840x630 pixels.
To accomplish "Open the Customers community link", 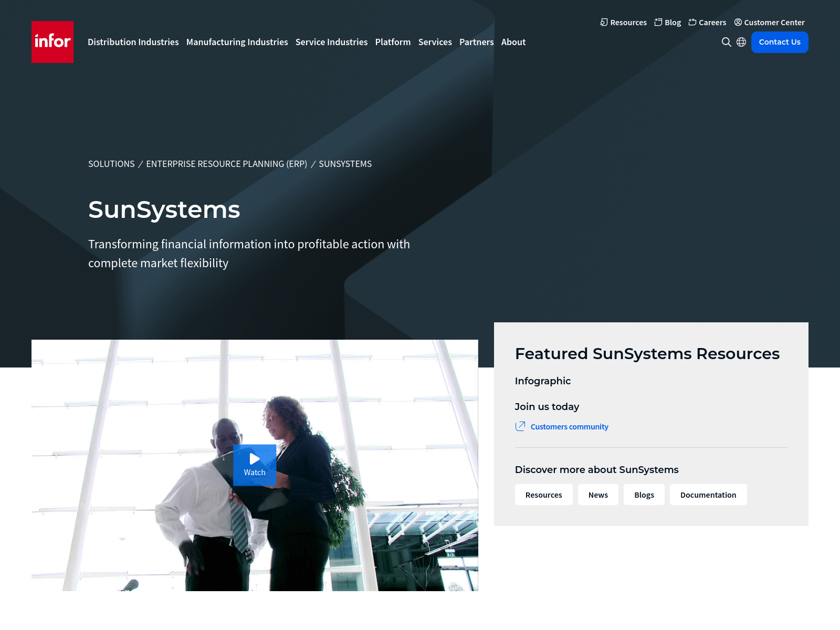I will (x=570, y=427).
